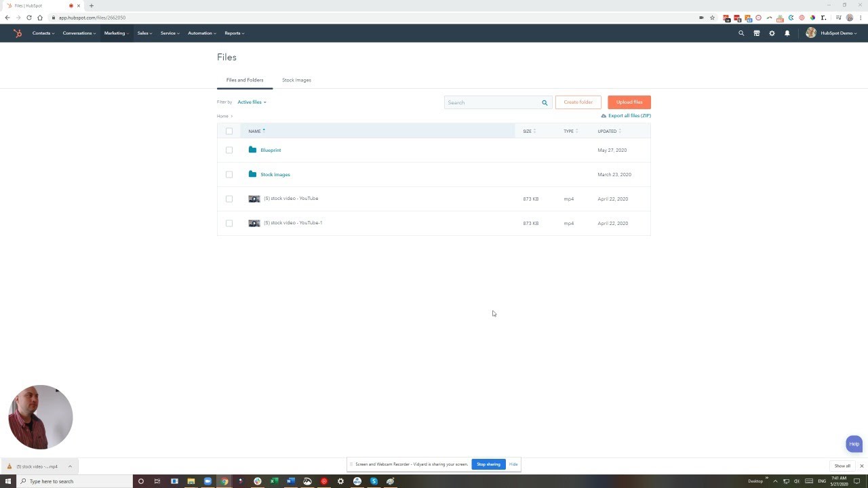Open Word from the taskbar

coord(291,481)
